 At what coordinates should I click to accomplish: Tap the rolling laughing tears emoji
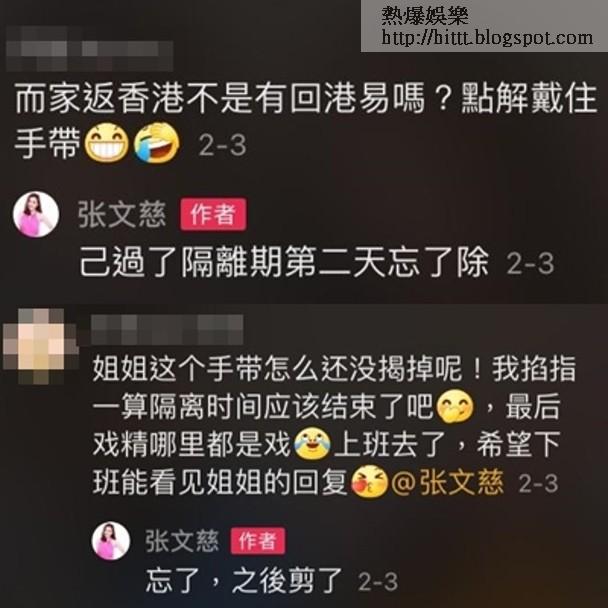(157, 142)
